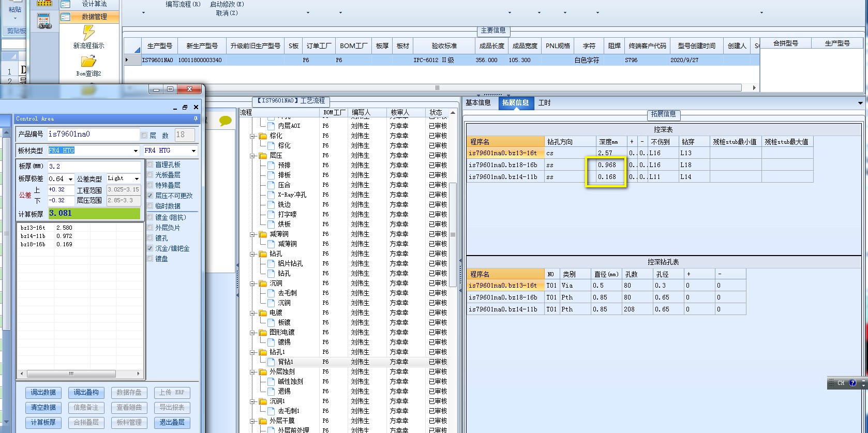This screenshot has height=433, width=868.
Task: Open the 板厚极差 0.64 dropdown
Action: point(71,179)
